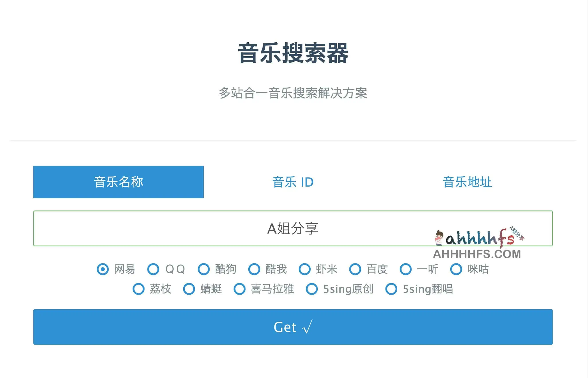Click the Get search button

click(294, 327)
